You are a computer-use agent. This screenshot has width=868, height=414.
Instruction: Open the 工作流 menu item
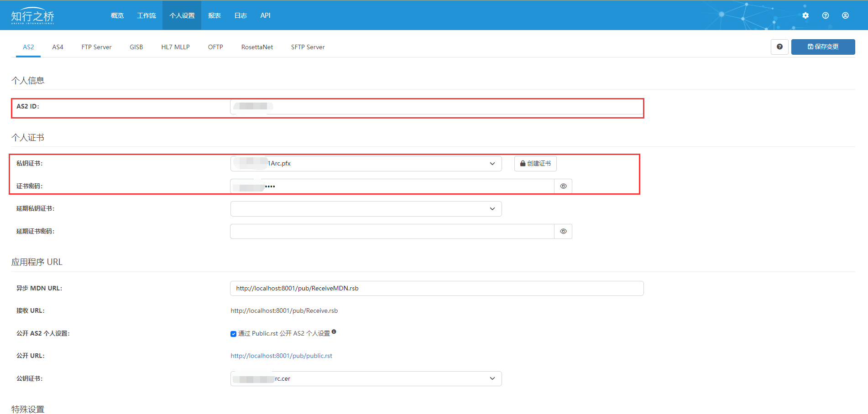[x=146, y=16]
